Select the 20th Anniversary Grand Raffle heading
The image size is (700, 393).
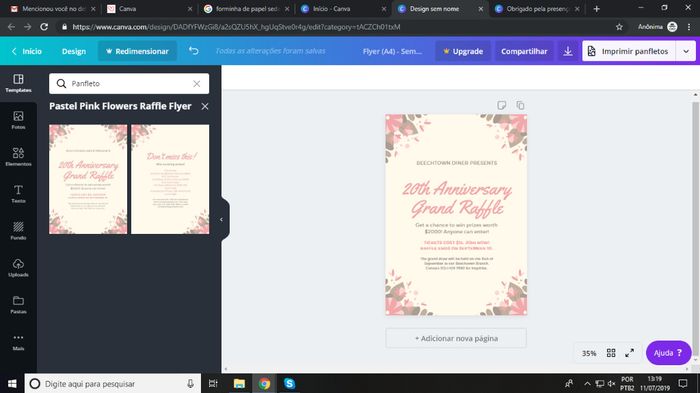457,198
